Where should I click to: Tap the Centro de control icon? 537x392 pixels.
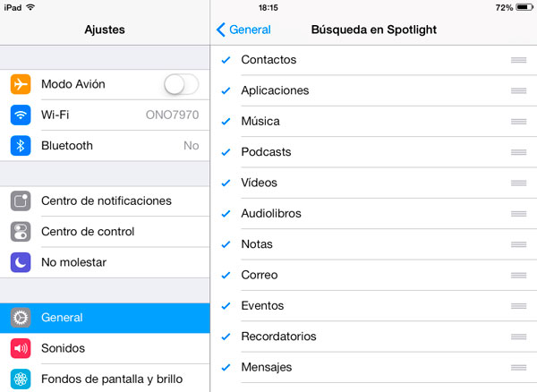(x=21, y=232)
